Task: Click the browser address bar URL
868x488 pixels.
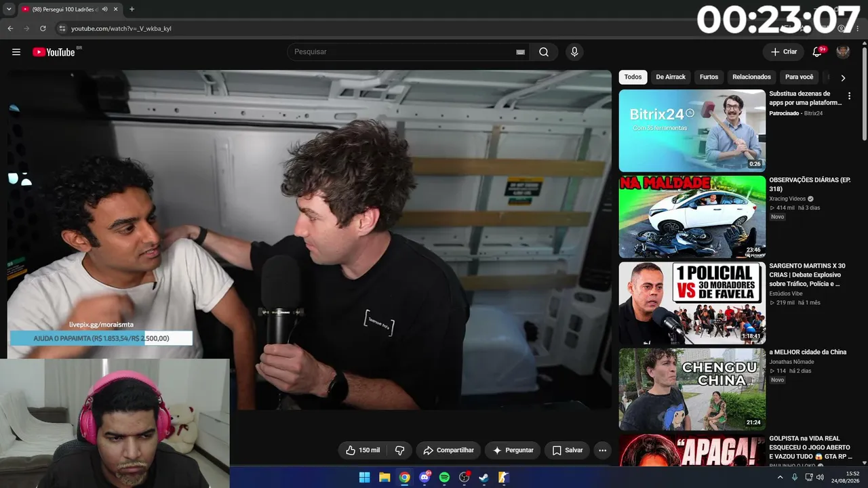Action: [x=121, y=28]
